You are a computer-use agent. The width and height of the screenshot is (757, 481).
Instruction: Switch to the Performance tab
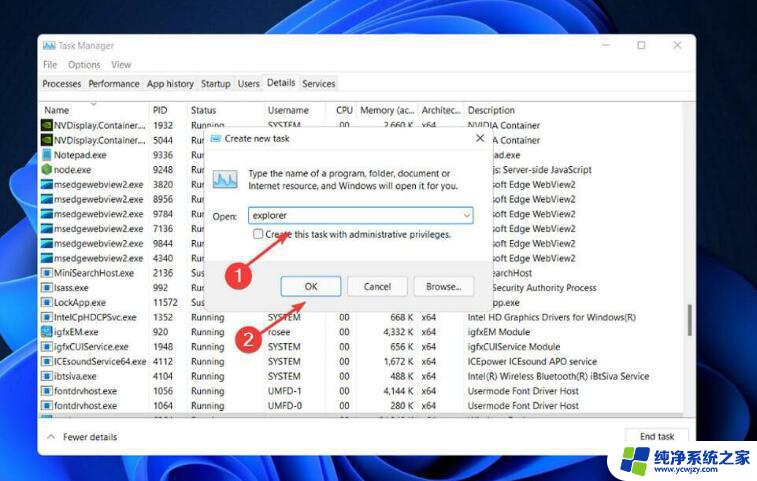(x=114, y=84)
